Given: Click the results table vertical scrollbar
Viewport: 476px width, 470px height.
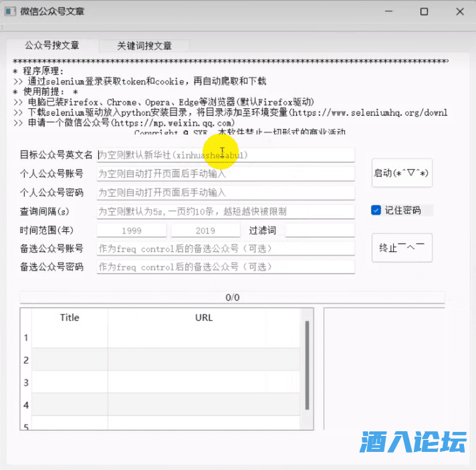Looking at the screenshot, I should [x=308, y=364].
